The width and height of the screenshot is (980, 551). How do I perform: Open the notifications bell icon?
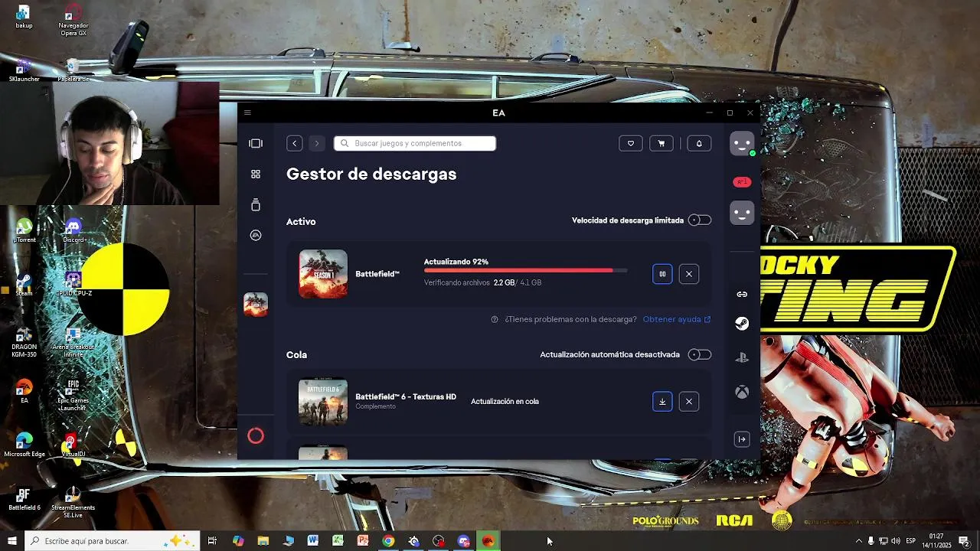point(699,143)
